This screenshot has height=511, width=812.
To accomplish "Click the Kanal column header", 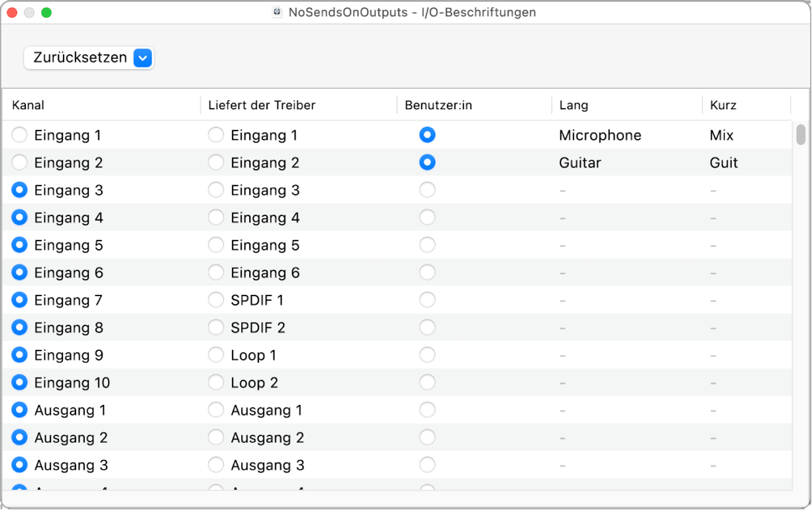I will [26, 105].
